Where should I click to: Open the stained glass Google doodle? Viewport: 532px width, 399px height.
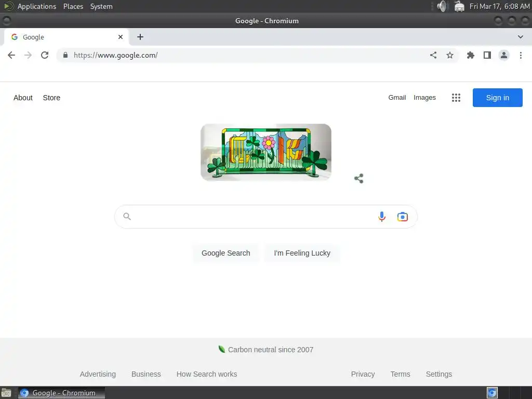point(266,152)
